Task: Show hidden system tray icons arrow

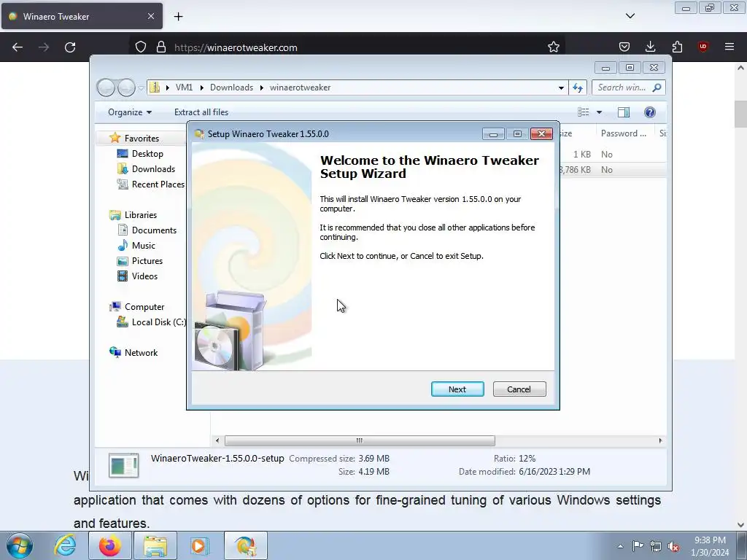Action: tap(620, 546)
